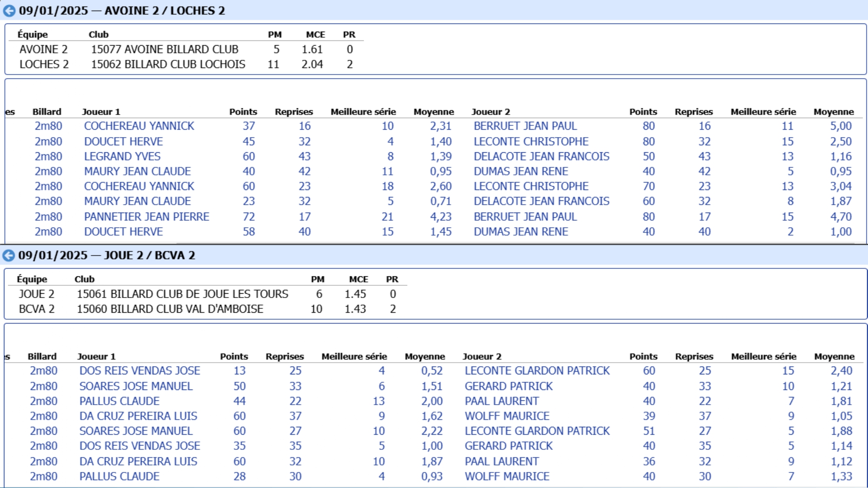This screenshot has width=868, height=488.
Task: Click SOARES JOSE MANUEL in row with 50 points
Action: 135,386
